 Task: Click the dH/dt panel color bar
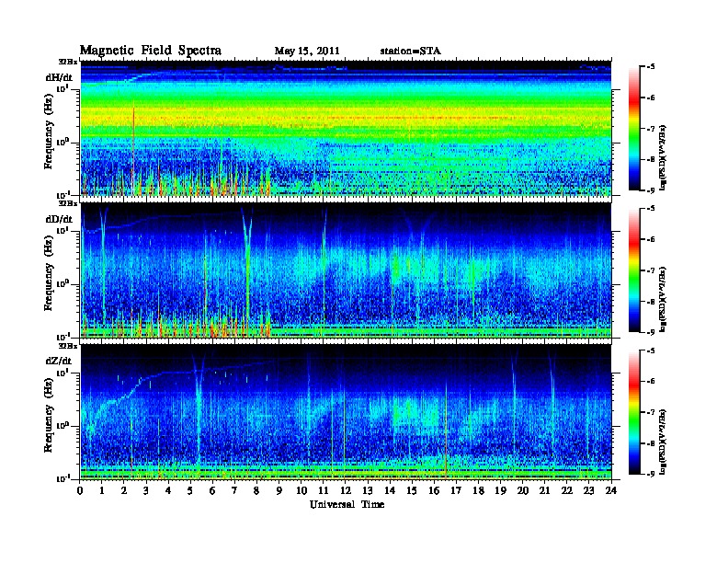point(634,129)
